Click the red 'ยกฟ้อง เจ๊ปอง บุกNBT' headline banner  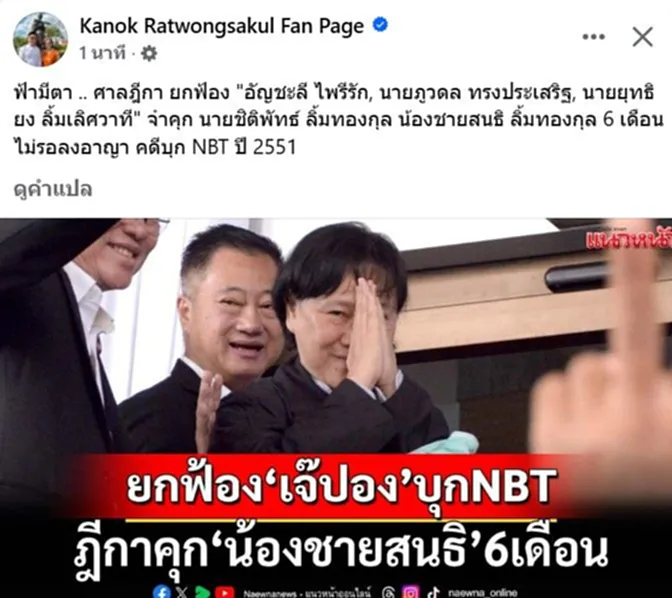tap(341, 485)
